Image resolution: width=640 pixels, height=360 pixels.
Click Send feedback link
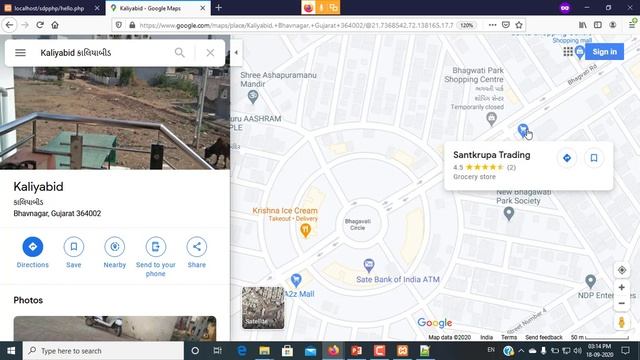[x=544, y=337]
